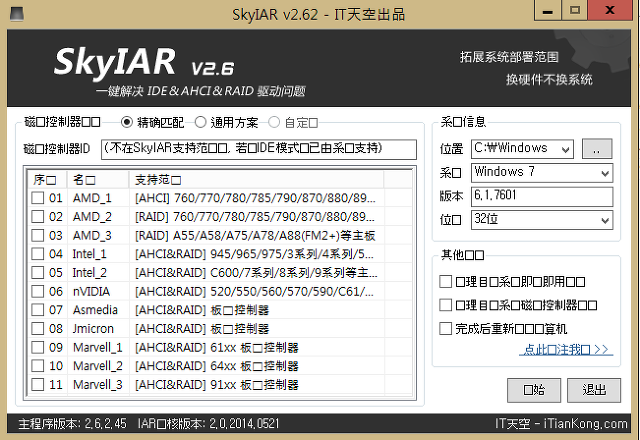
Task: Click the 主程序版本 2.6.2.45 status text
Action: point(73,423)
